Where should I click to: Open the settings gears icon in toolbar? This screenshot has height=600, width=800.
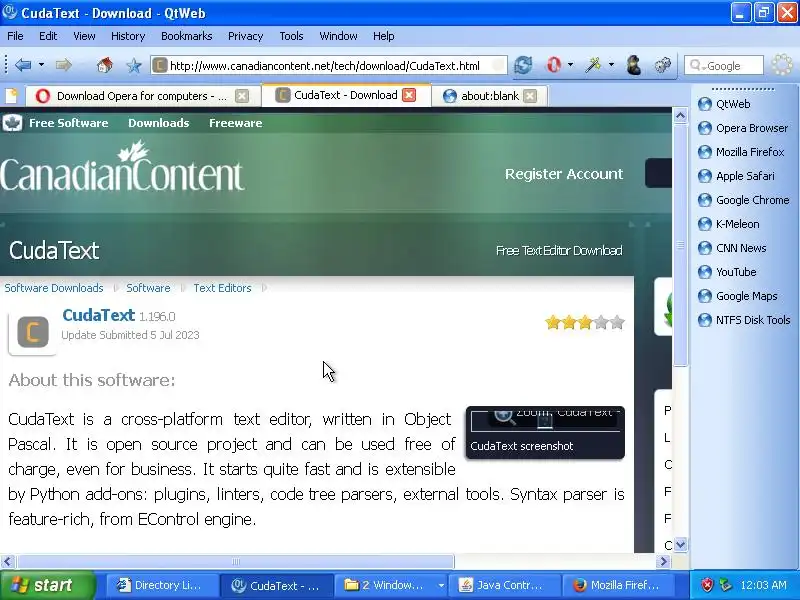point(663,65)
